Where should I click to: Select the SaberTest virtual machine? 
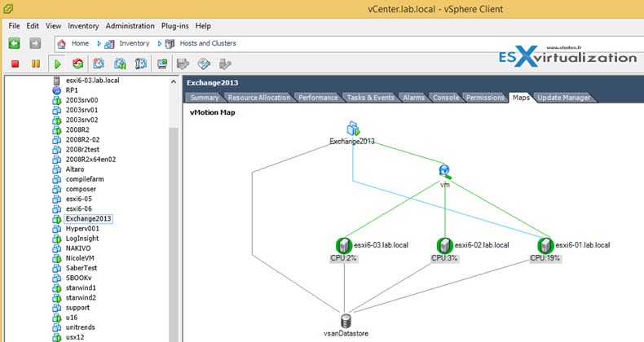point(82,268)
